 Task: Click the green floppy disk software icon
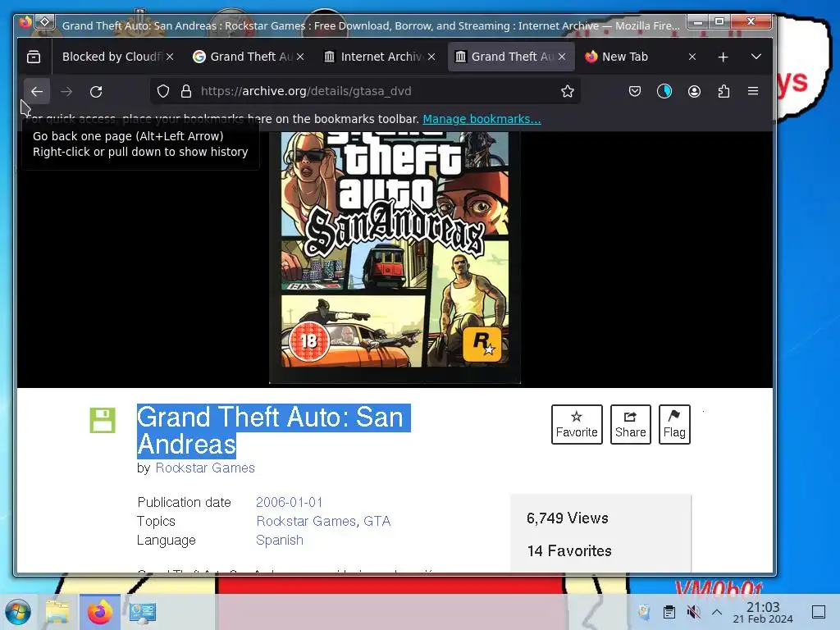tap(103, 421)
